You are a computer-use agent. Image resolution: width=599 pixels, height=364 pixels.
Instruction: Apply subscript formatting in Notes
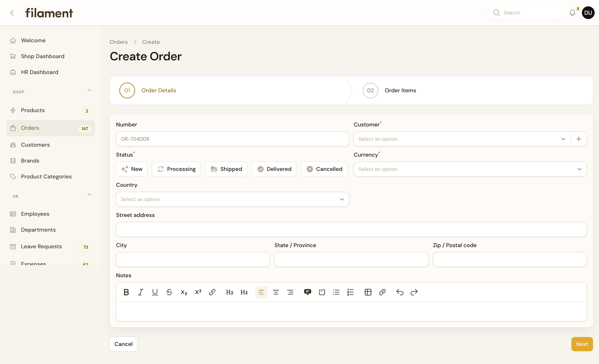click(x=184, y=292)
